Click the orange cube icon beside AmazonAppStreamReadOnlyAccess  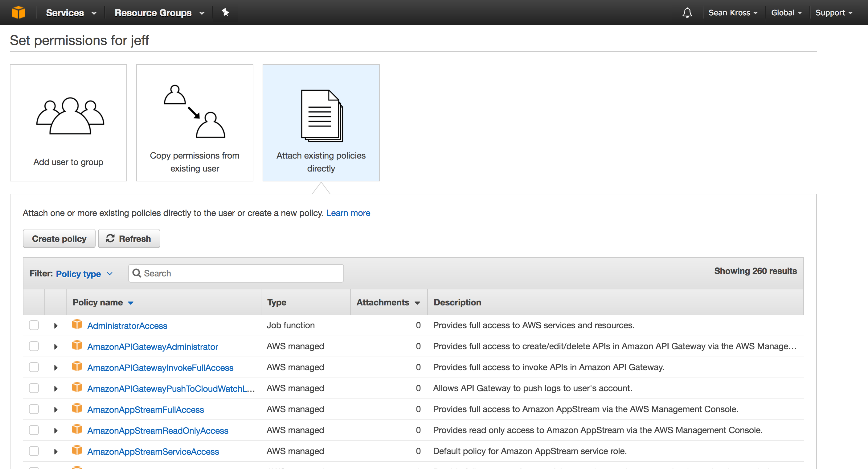[x=77, y=429]
